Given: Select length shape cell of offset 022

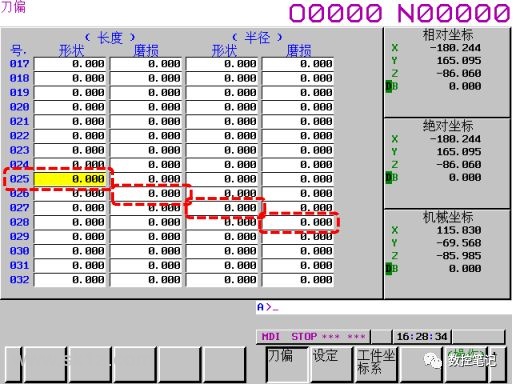Looking at the screenshot, I should tap(70, 136).
